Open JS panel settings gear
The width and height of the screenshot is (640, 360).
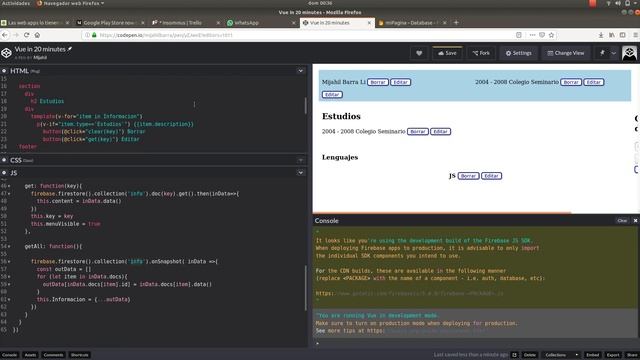coord(4,173)
